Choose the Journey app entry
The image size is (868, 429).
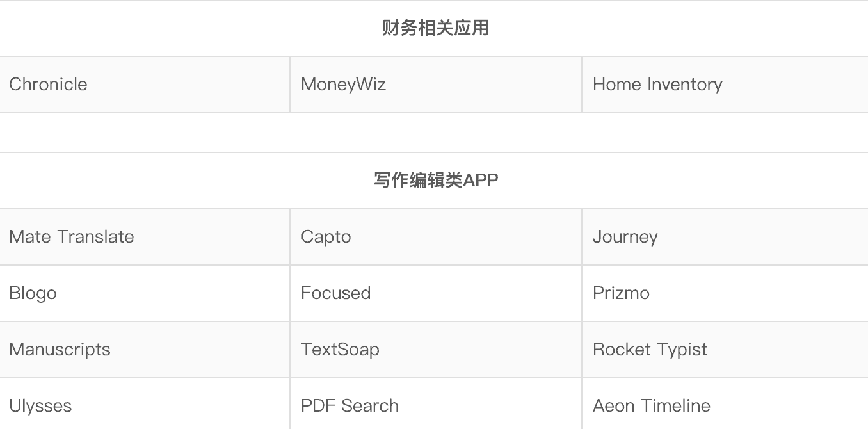(x=625, y=237)
